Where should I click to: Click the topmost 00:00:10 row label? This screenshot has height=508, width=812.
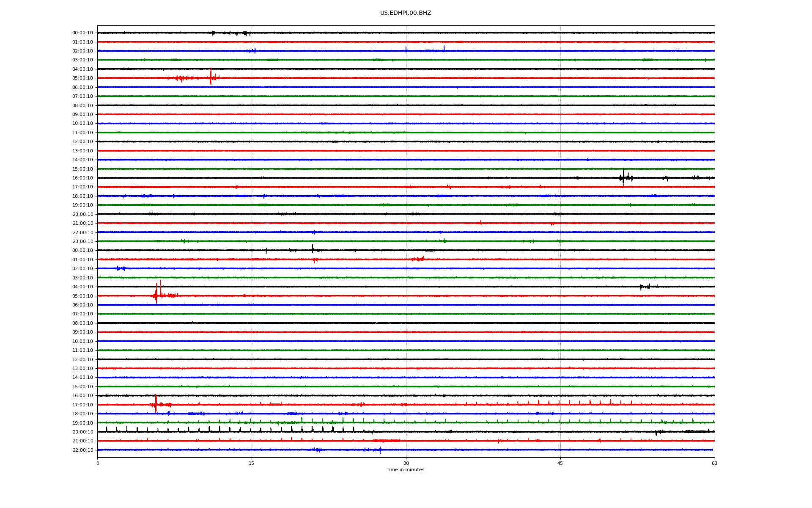coord(82,33)
